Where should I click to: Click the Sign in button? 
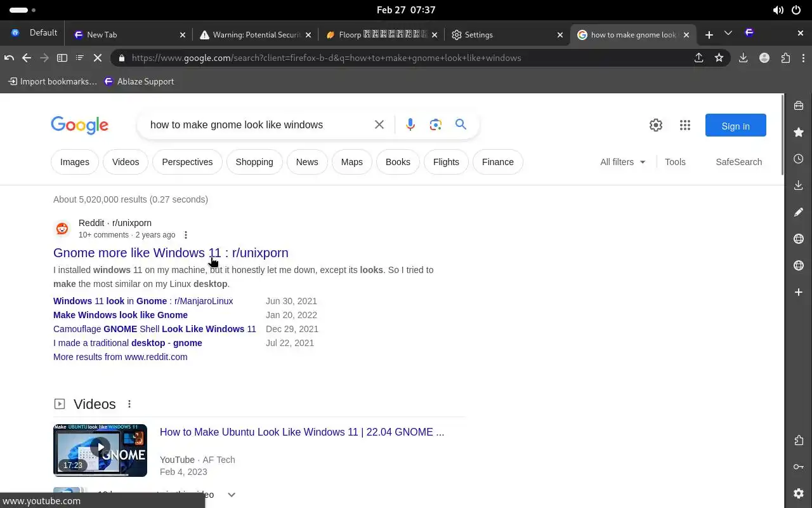click(736, 126)
